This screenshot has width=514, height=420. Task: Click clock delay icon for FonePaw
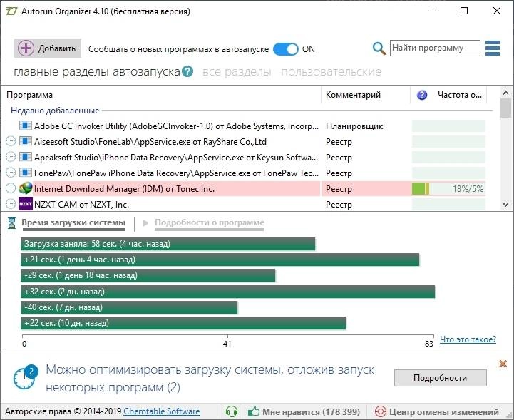click(11, 173)
